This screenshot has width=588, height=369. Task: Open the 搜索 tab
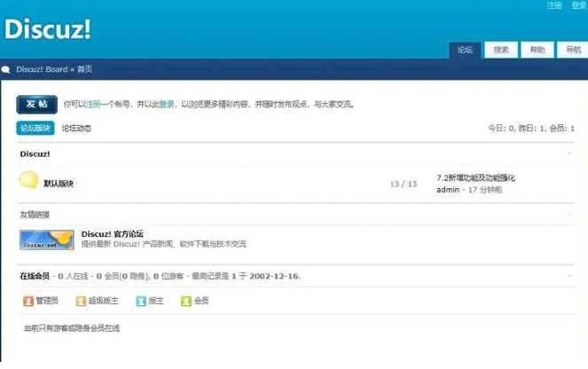pos(501,50)
